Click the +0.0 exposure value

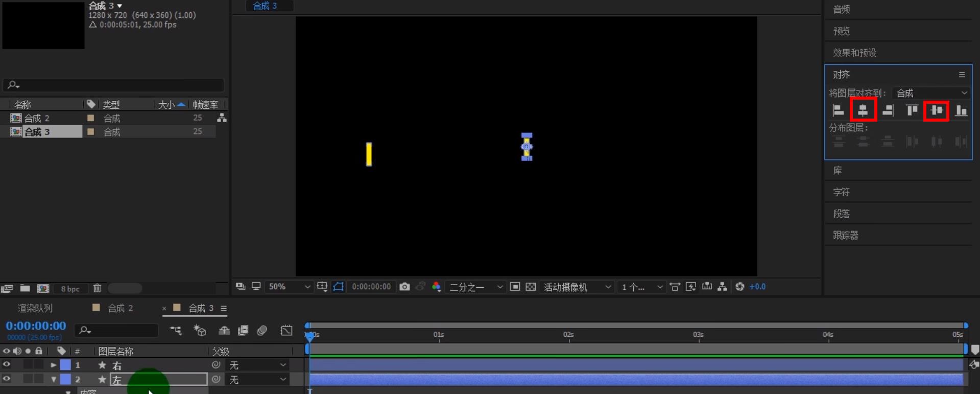(x=757, y=287)
